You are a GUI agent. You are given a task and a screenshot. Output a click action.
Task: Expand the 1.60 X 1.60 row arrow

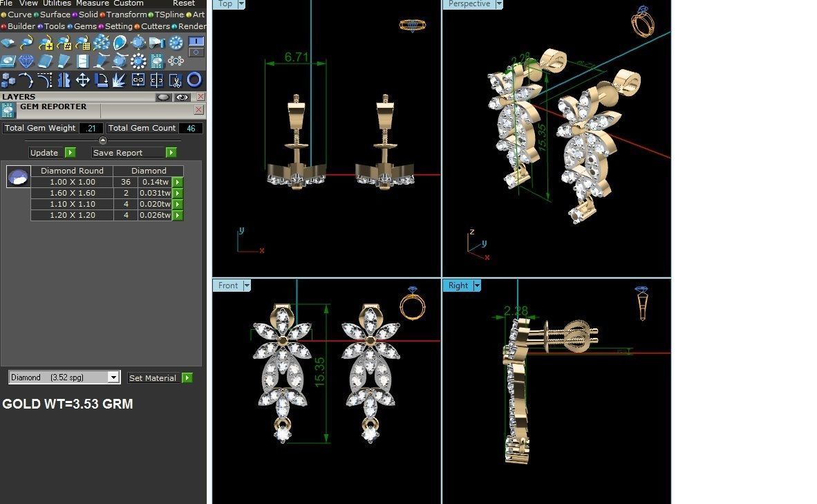(x=178, y=193)
